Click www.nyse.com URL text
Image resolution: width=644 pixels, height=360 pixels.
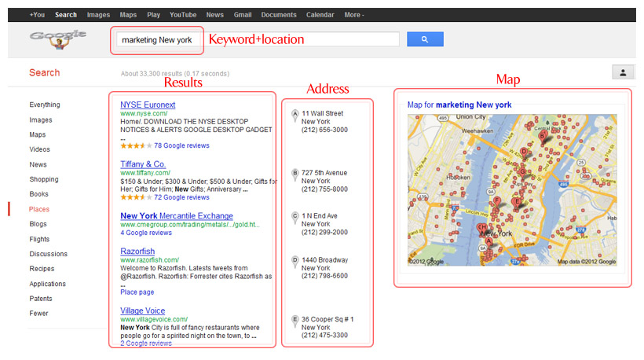click(x=144, y=113)
